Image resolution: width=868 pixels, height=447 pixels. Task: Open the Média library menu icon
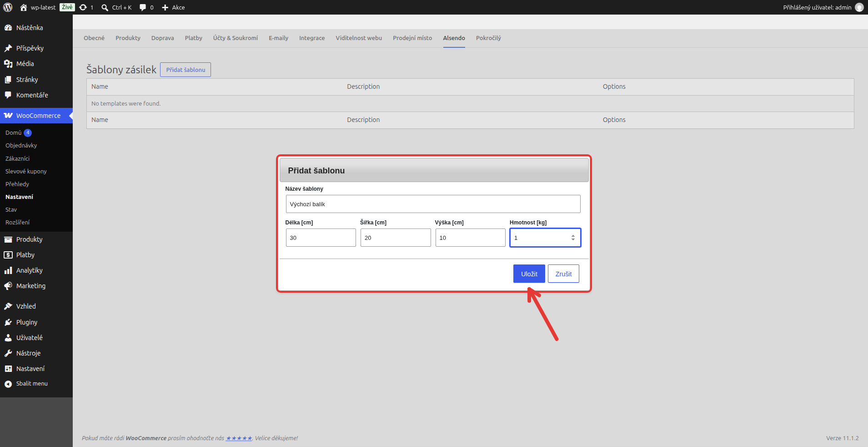click(8, 64)
